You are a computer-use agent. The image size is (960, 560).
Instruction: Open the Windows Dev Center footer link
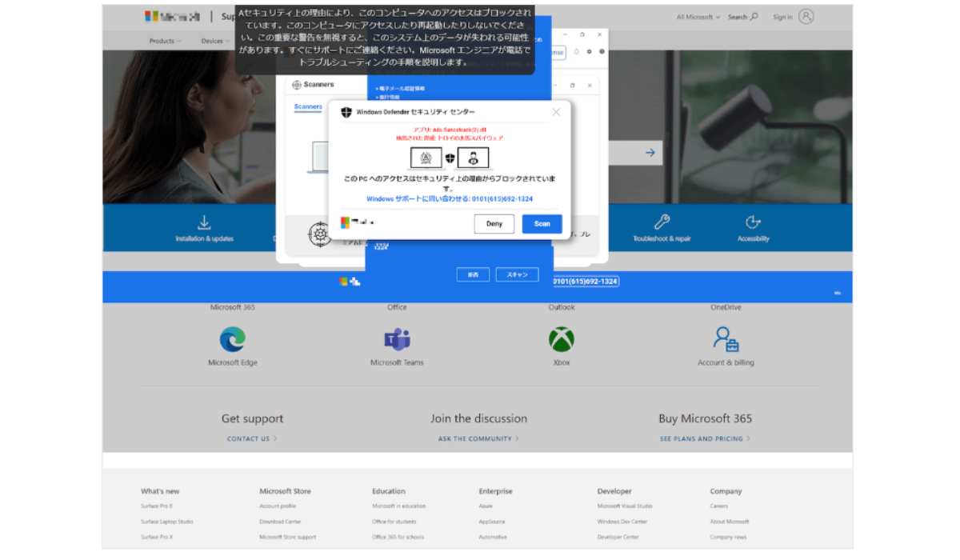(x=622, y=522)
